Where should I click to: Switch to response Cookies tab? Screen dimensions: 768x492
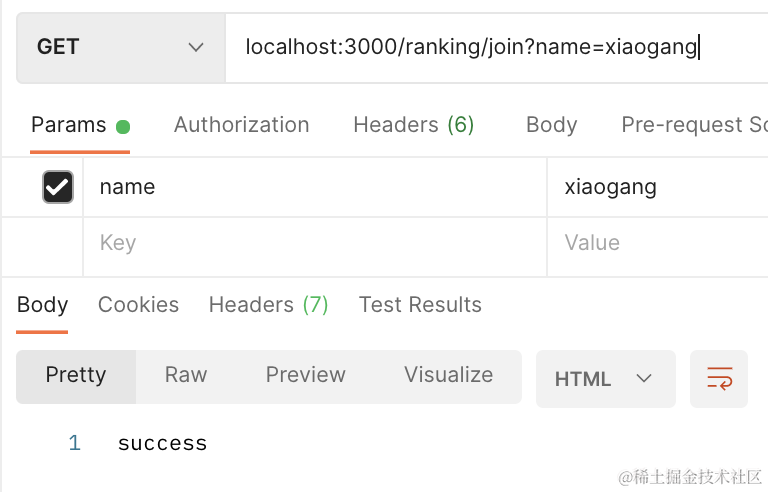click(138, 305)
